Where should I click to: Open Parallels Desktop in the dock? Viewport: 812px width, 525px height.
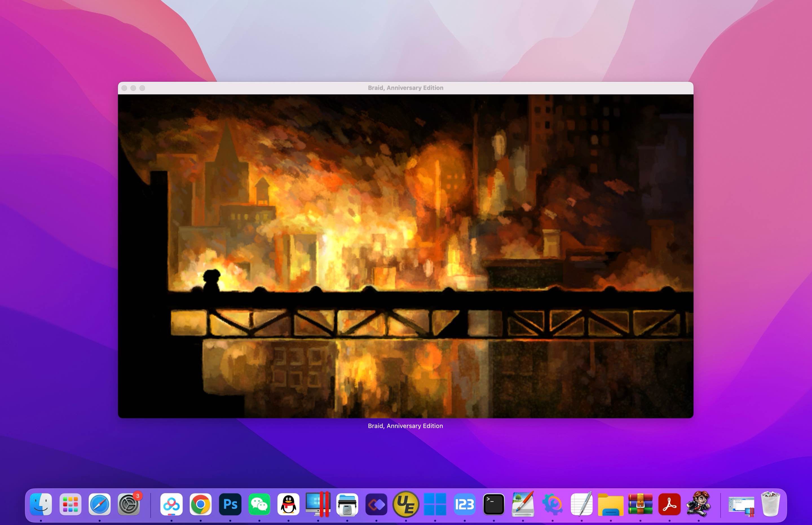pos(318,504)
